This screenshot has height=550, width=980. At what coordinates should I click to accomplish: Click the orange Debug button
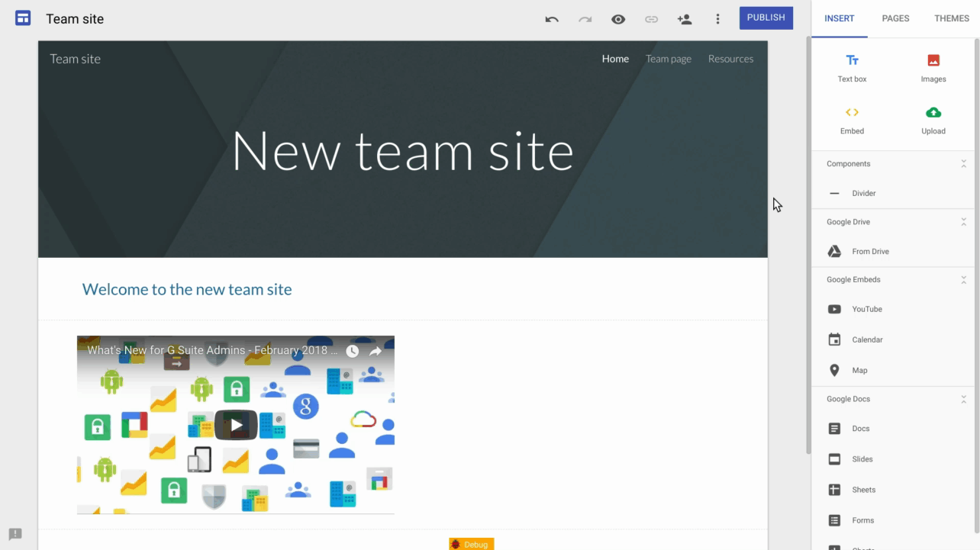(x=470, y=544)
